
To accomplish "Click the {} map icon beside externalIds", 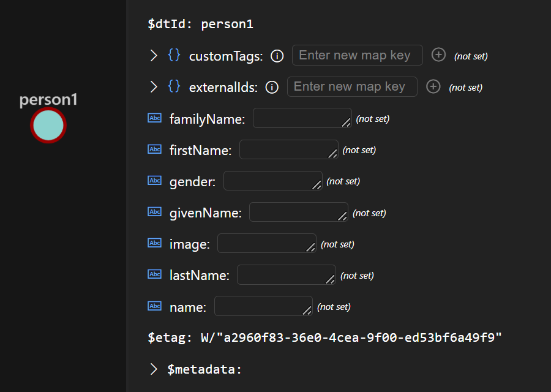I will coord(174,86).
